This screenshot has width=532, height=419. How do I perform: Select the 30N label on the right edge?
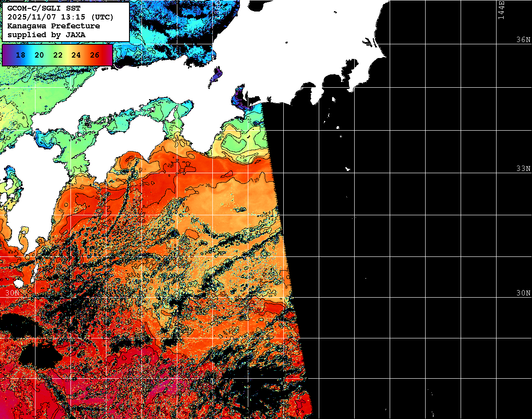pyautogui.click(x=523, y=293)
